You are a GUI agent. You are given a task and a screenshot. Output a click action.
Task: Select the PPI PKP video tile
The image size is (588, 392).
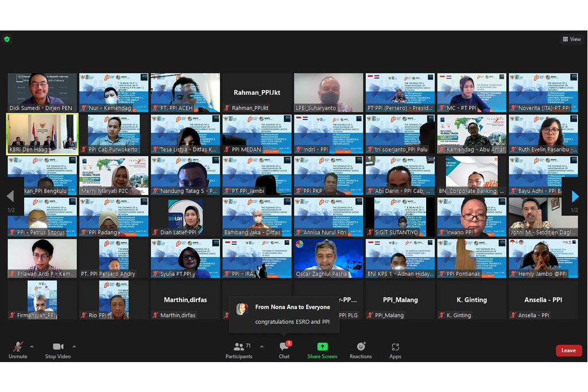click(x=328, y=176)
